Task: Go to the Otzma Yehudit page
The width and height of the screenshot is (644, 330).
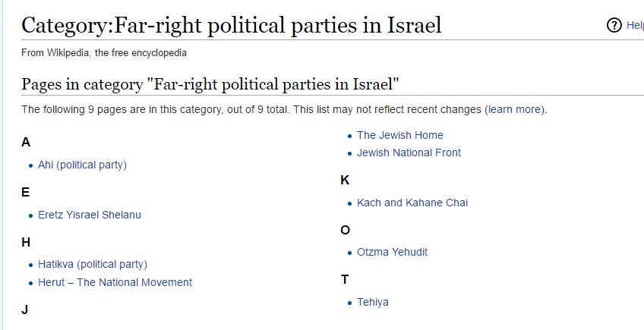Action: pyautogui.click(x=393, y=252)
